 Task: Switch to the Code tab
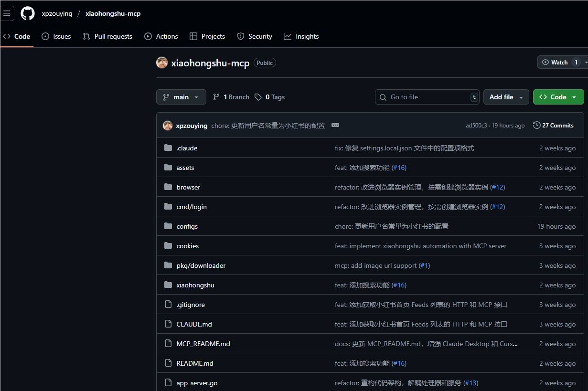[17, 36]
